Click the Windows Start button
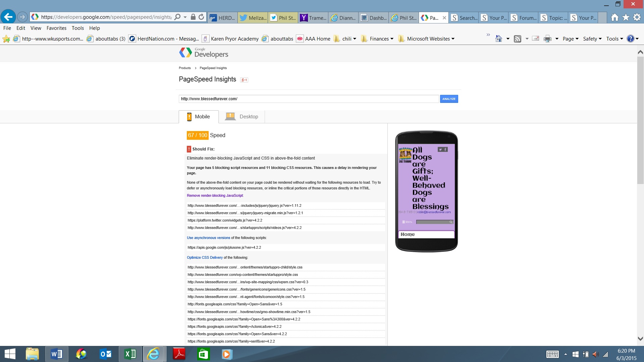The image size is (644, 362). 10,354
